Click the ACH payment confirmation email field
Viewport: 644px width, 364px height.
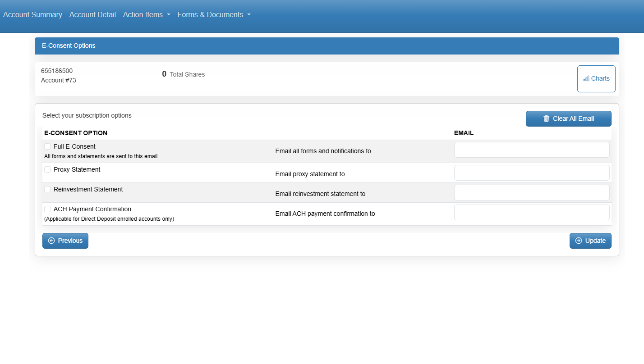coord(531,213)
